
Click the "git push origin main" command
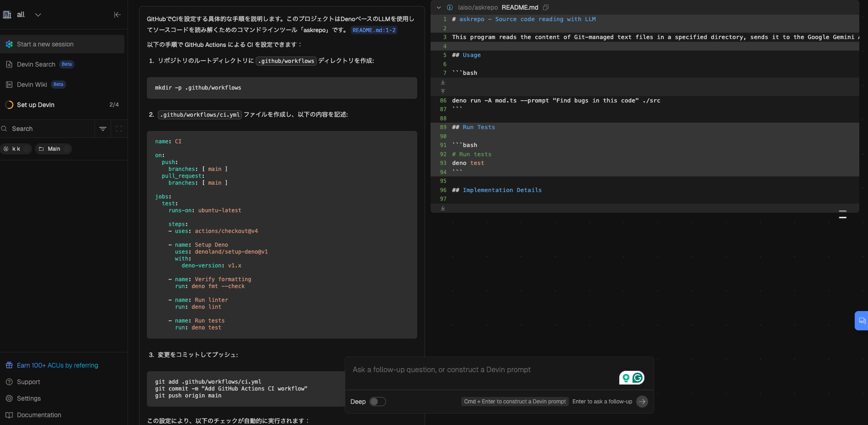pos(188,396)
